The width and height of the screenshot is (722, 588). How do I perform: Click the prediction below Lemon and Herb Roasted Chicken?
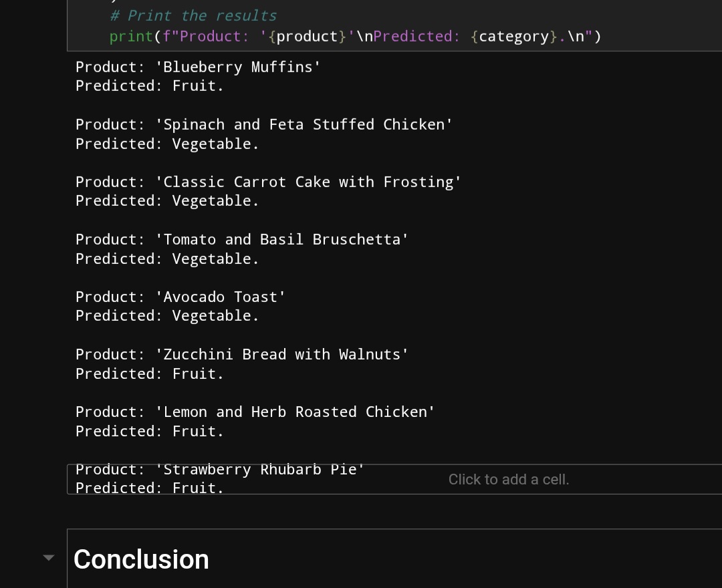coord(149,431)
